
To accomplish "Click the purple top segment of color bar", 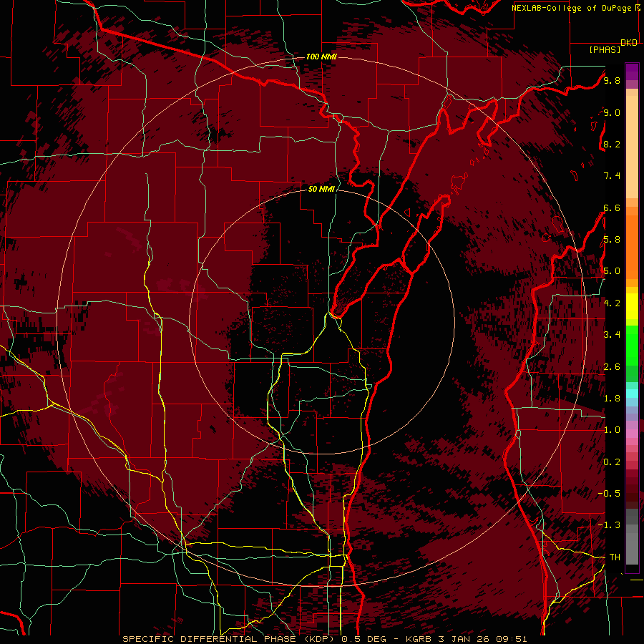I will [632, 72].
